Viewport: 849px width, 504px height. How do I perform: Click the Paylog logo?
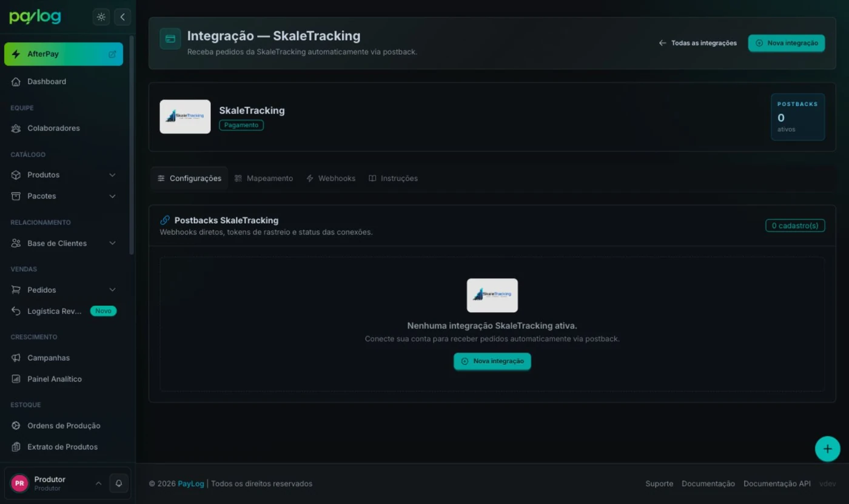pyautogui.click(x=35, y=17)
